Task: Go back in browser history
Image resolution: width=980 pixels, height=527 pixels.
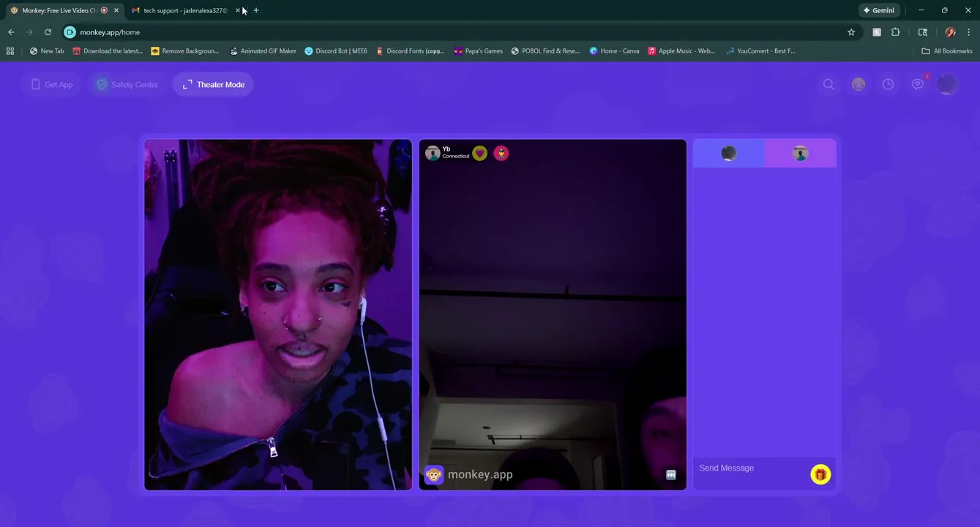Action: point(11,32)
